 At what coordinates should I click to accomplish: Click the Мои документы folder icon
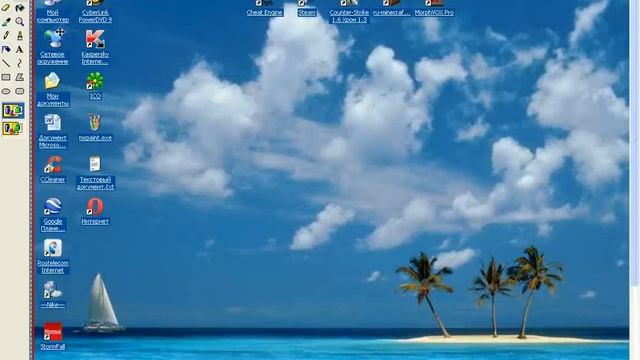[x=53, y=81]
